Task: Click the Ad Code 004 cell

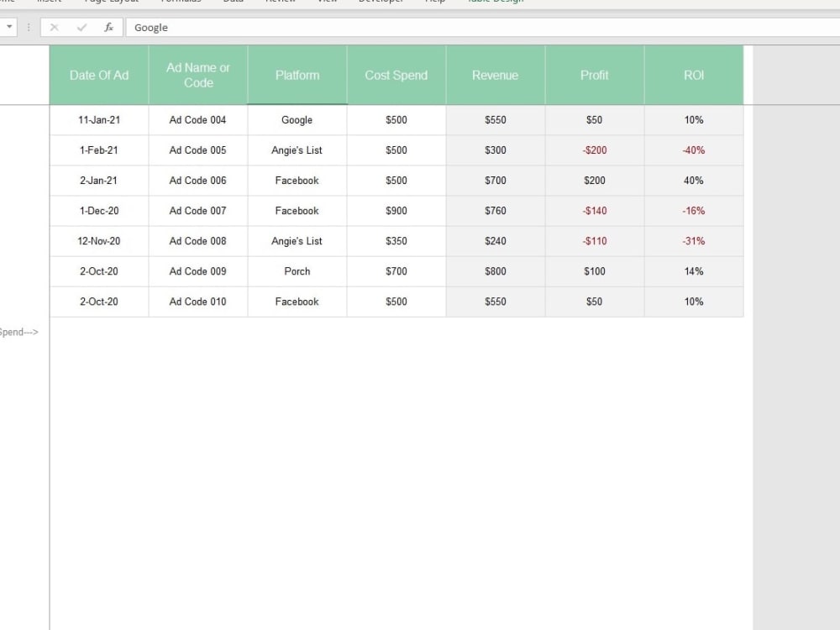Action: (198, 120)
